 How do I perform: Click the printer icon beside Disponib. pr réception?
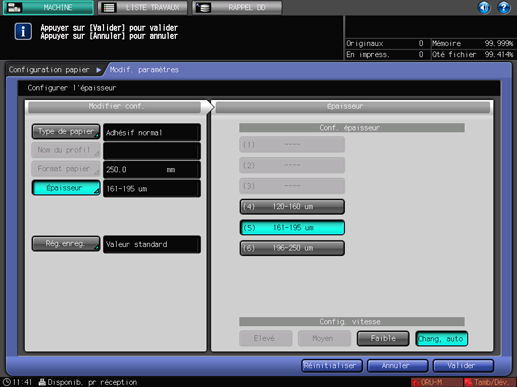(42, 382)
